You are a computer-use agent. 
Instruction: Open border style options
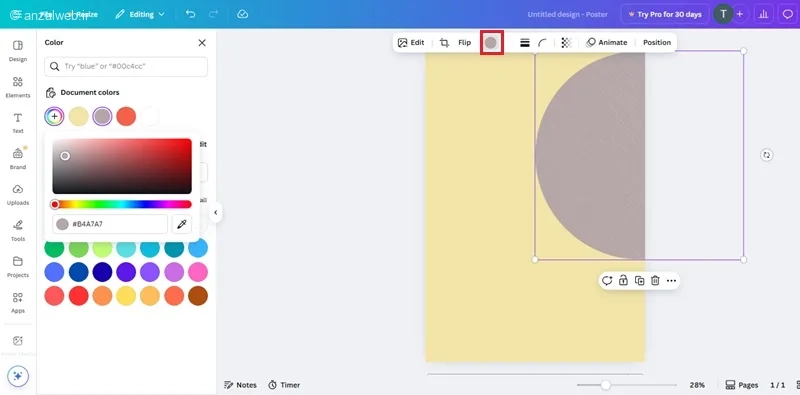tap(524, 43)
